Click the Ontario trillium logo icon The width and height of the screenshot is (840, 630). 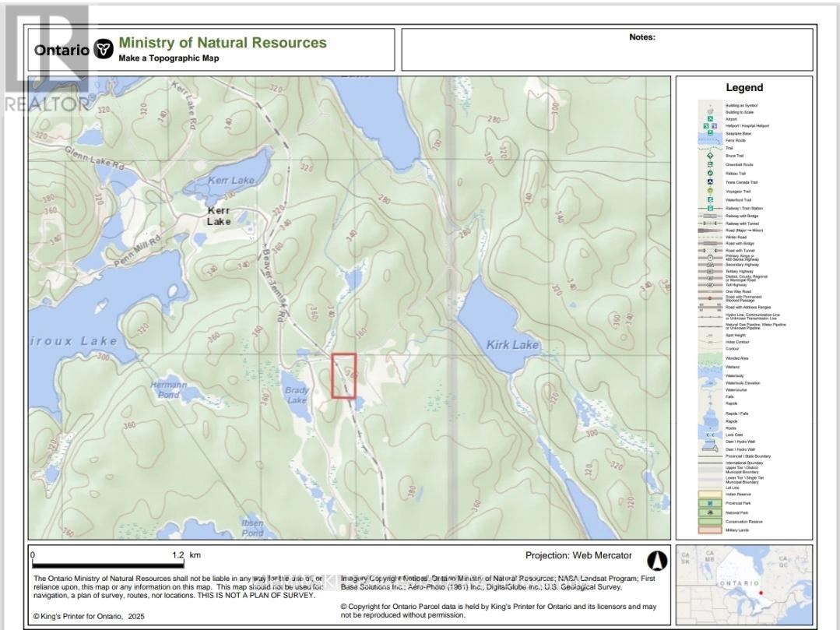pos(103,50)
